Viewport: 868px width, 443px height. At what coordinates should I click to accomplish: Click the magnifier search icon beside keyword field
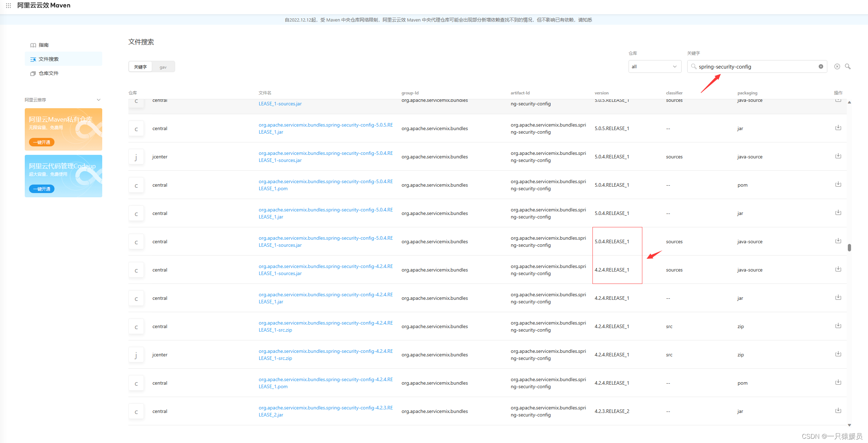coord(848,66)
